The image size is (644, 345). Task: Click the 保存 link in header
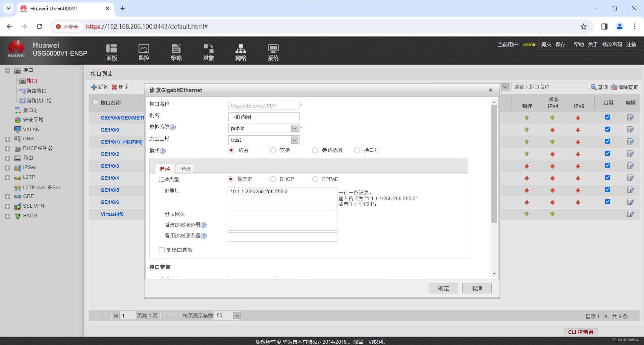tap(560, 44)
